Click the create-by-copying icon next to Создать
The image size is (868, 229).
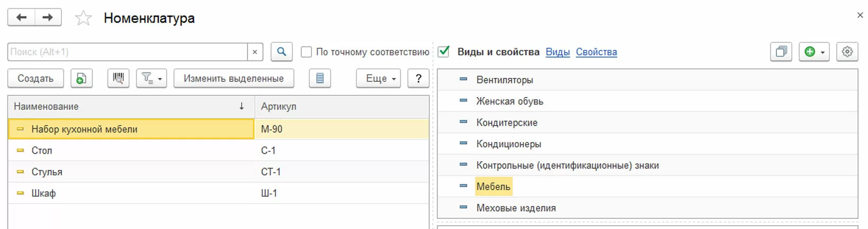click(x=81, y=78)
